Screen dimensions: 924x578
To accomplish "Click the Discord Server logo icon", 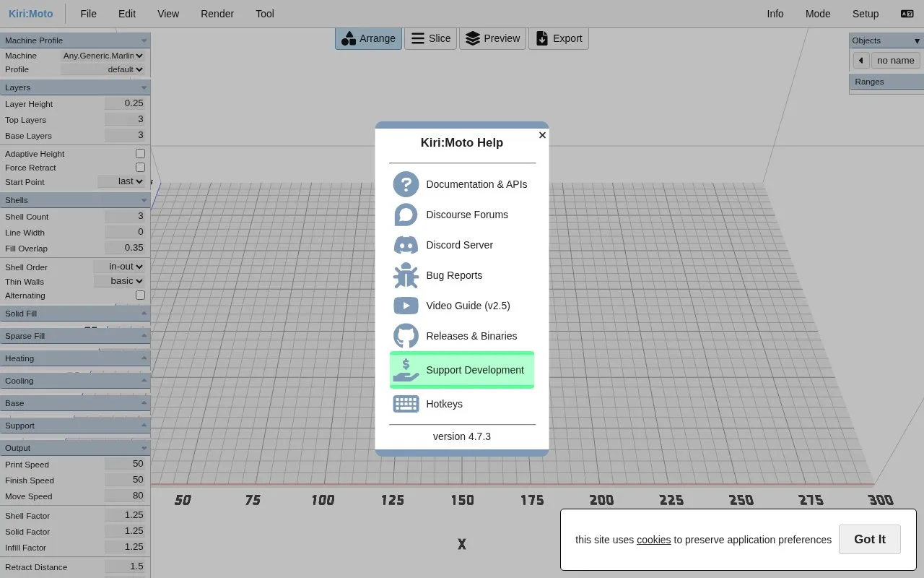I will point(406,245).
